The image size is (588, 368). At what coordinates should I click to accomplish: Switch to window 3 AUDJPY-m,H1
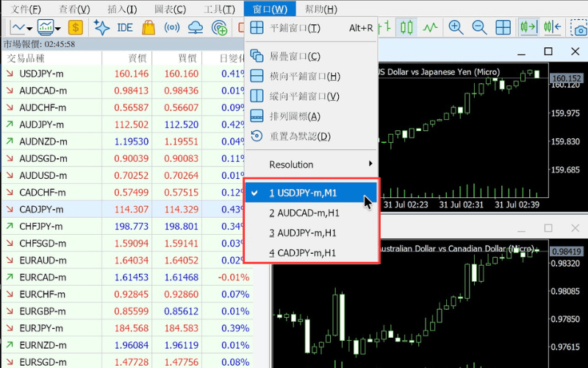pyautogui.click(x=311, y=233)
